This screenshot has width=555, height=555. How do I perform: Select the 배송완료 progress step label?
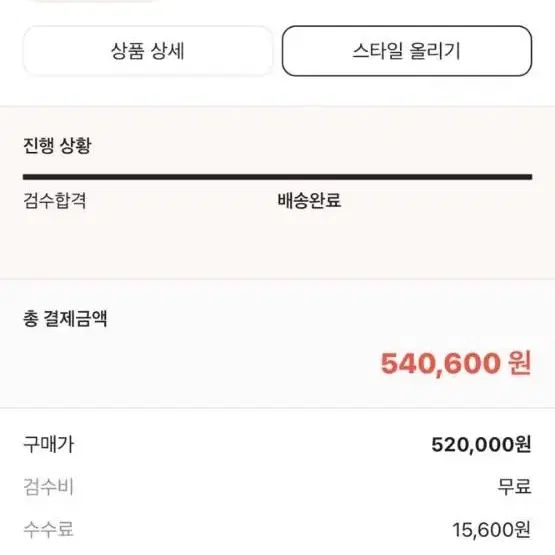[309, 200]
